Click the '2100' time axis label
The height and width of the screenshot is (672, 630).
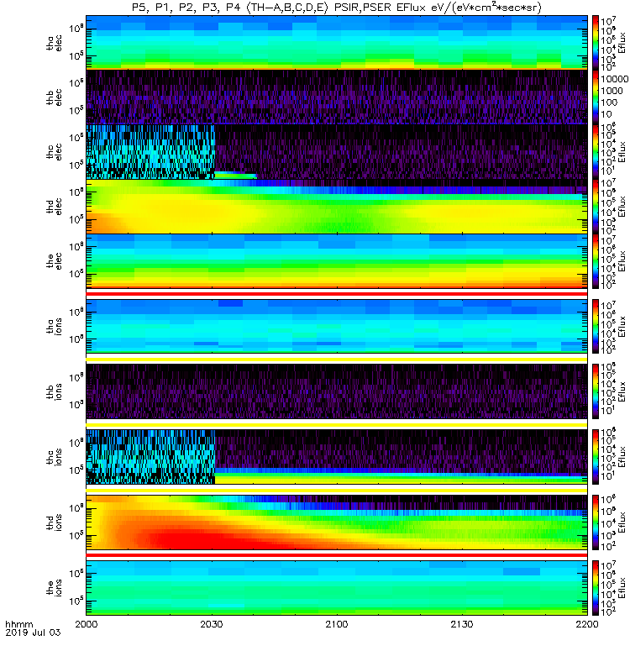tap(337, 624)
